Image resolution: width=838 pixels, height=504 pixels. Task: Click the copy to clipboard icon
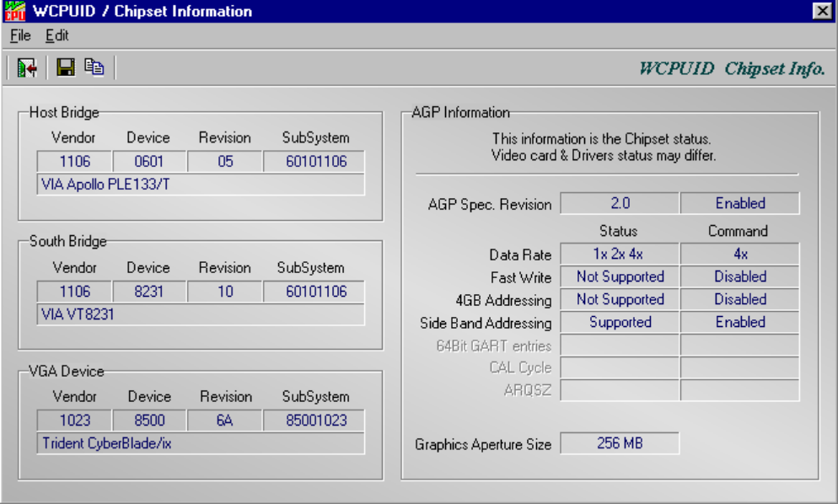(94, 67)
